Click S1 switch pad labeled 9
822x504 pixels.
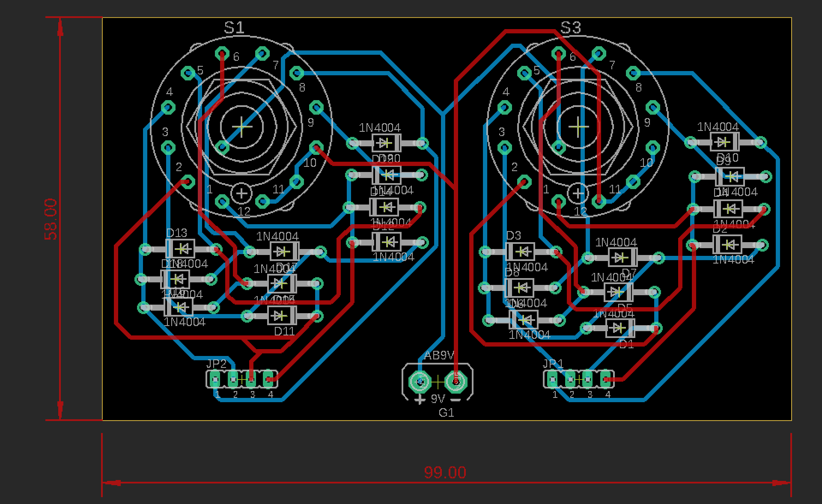click(316, 107)
